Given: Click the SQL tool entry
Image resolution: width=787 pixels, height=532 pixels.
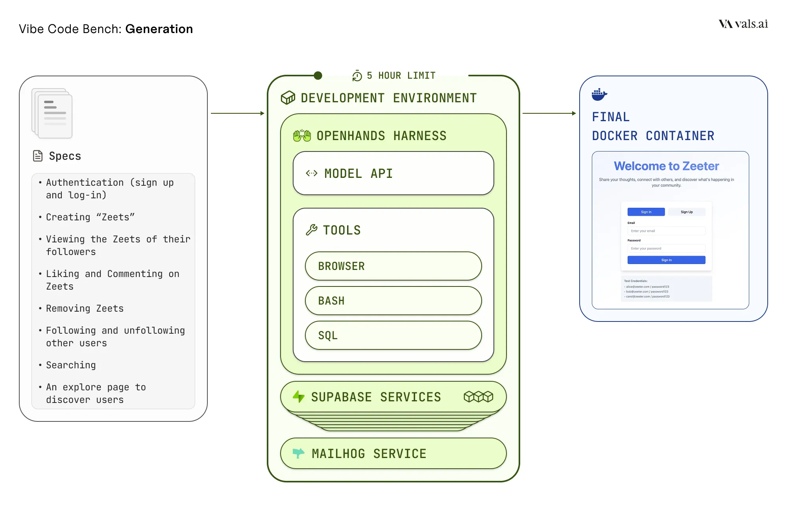Looking at the screenshot, I should 393,335.
